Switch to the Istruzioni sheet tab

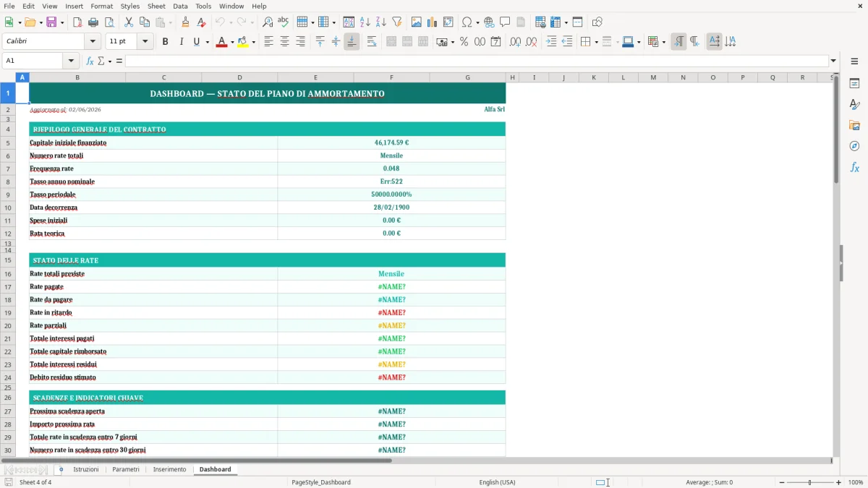[x=86, y=469]
